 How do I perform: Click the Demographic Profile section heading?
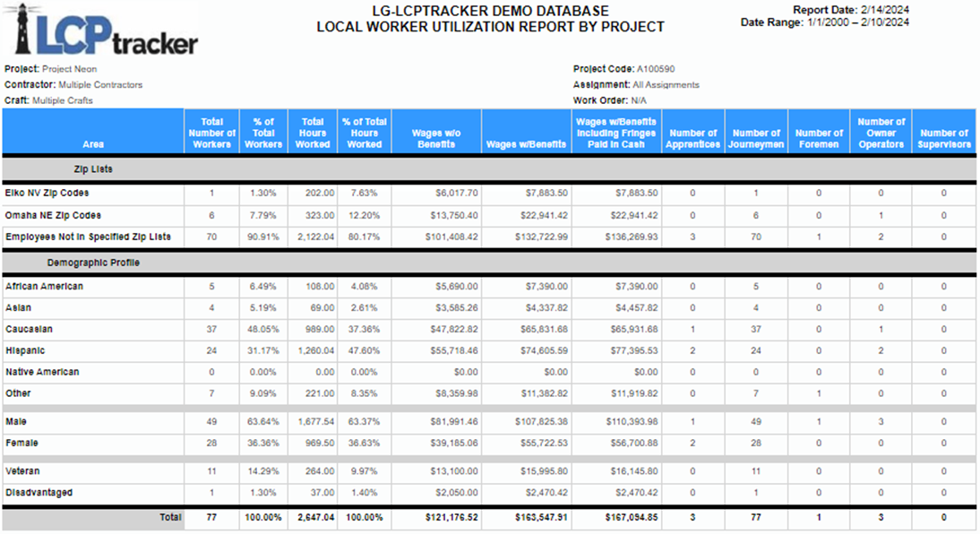coord(93,263)
